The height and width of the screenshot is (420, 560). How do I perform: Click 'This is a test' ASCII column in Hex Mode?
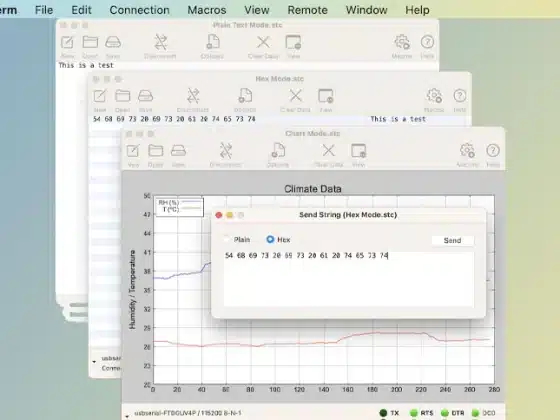coord(398,119)
